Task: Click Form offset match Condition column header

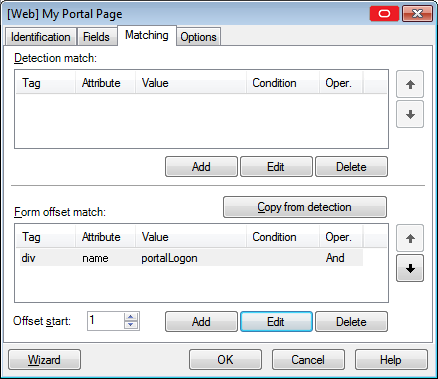Action: tap(283, 237)
